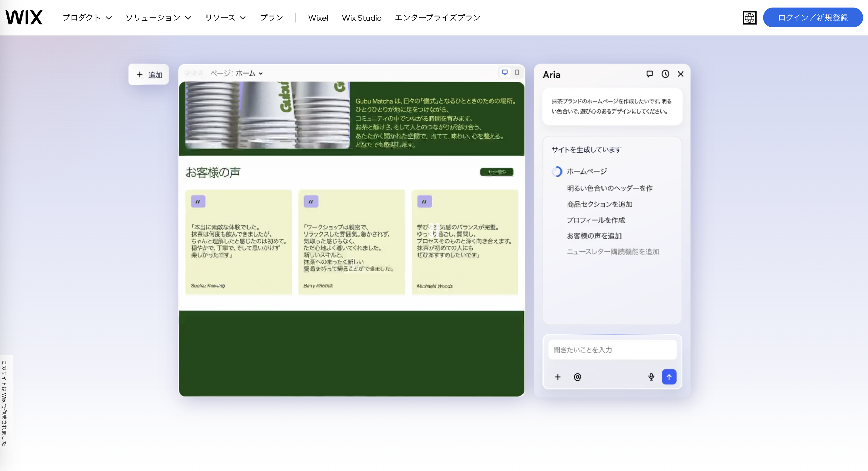Click the plus attach icon in chat

click(558, 377)
